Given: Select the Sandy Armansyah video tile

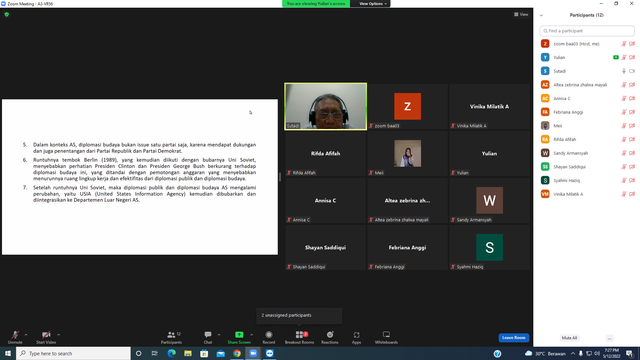Looking at the screenshot, I should [489, 200].
